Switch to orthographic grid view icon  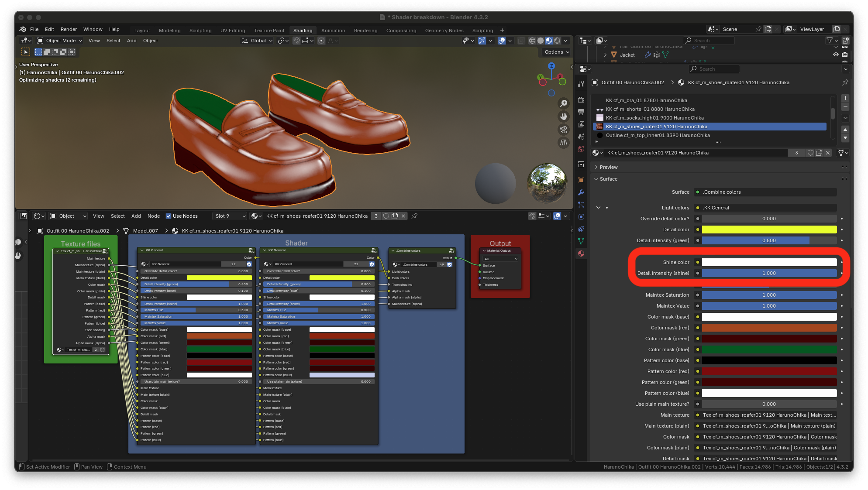(x=564, y=143)
